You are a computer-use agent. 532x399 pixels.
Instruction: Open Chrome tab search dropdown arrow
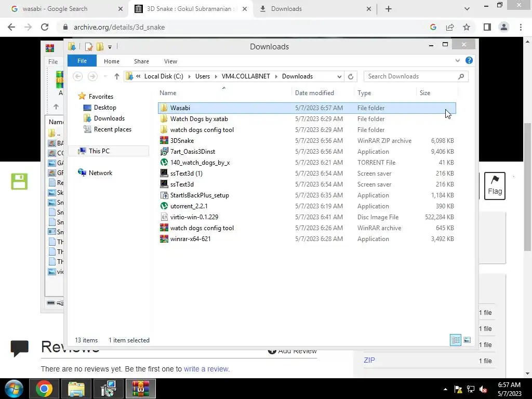point(467,9)
